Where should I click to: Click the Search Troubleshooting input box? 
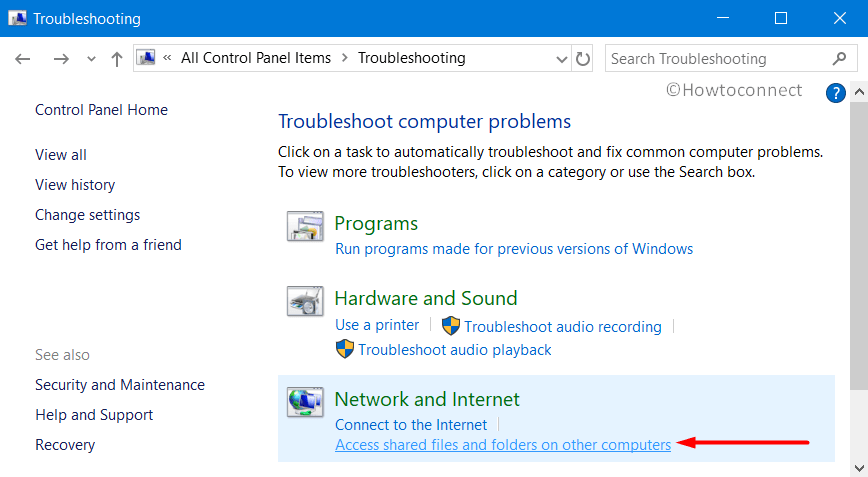[730, 58]
